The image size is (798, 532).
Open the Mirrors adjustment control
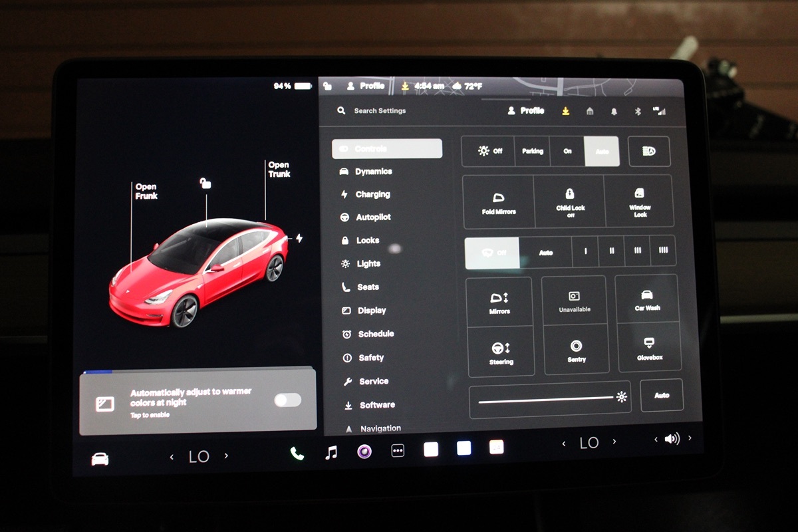499,302
